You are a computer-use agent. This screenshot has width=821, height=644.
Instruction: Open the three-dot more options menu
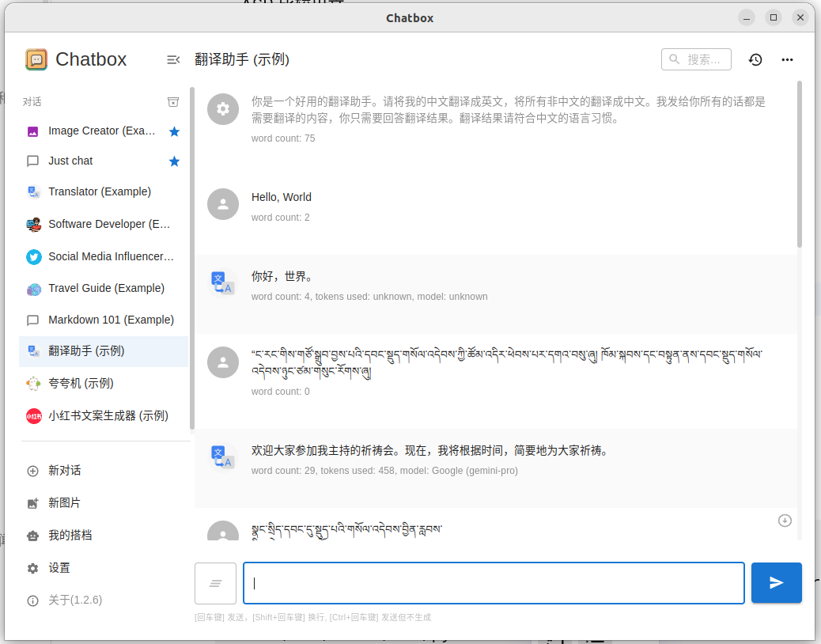click(x=787, y=59)
